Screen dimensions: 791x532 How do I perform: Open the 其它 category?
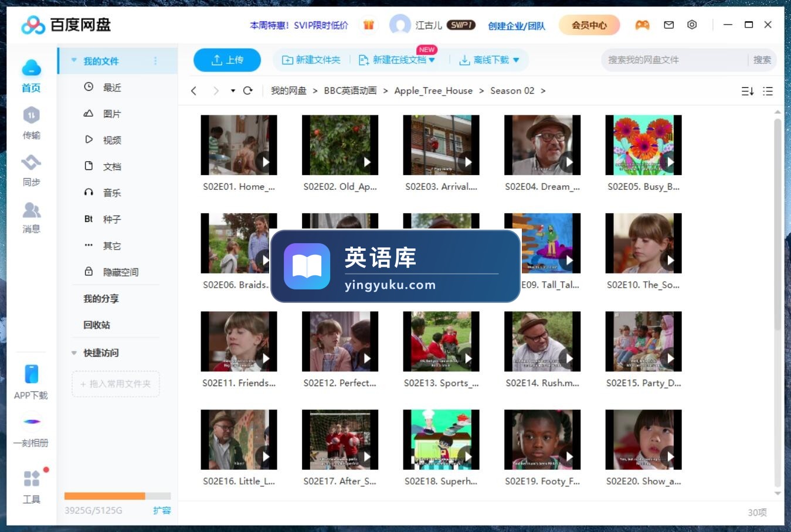(111, 245)
